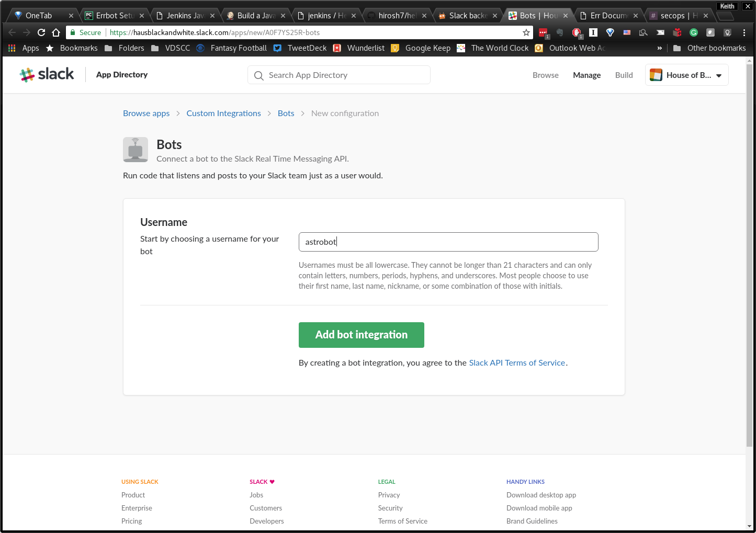Click the back navigation arrow
Image resolution: width=756 pixels, height=533 pixels.
point(12,32)
